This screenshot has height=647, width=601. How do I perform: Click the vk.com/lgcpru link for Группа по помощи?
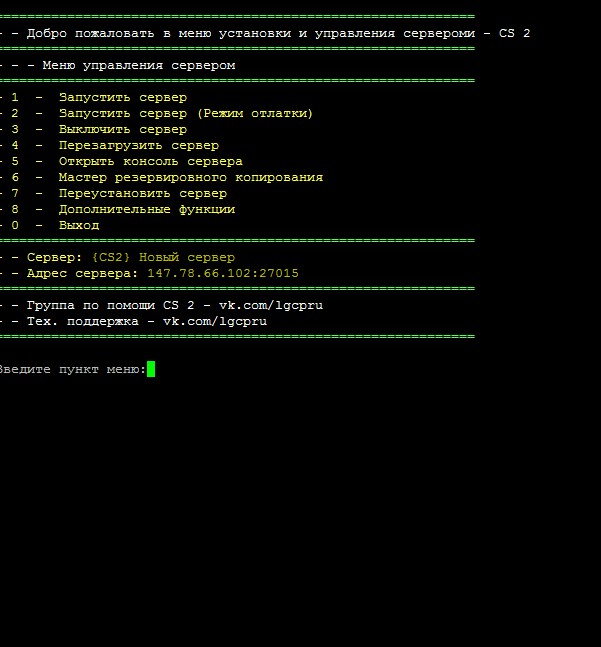point(271,305)
